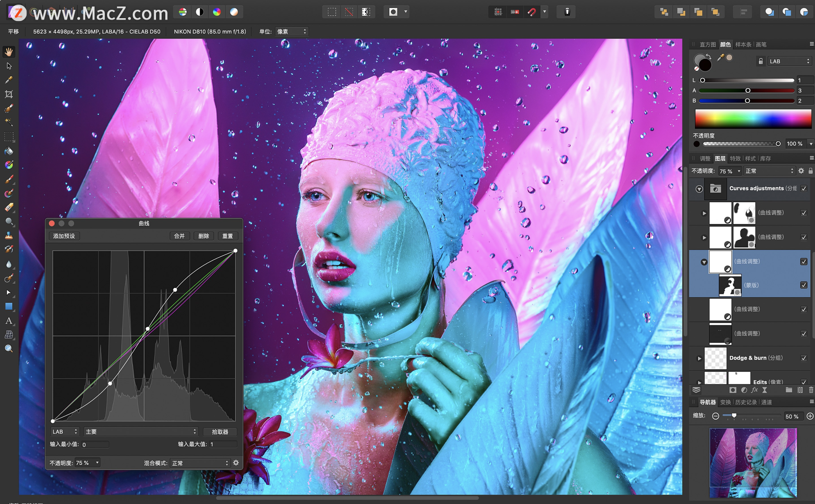
Task: Select the Clone stamp tool
Action: coord(9,236)
